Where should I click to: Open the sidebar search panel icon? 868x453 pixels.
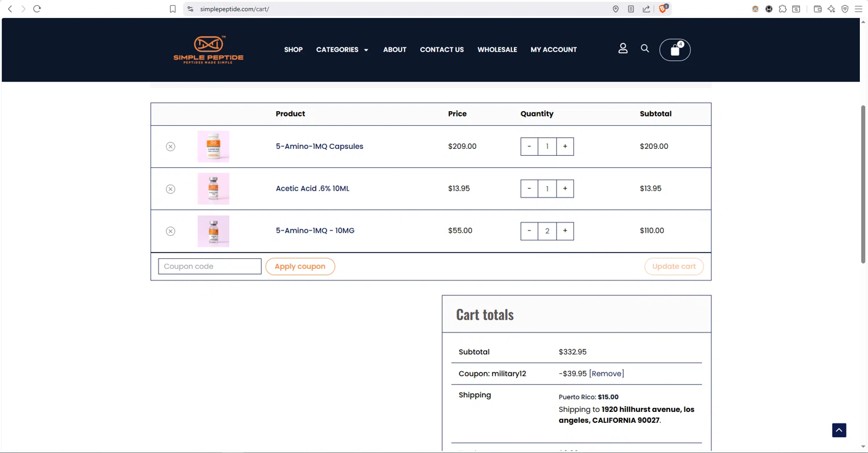[796, 9]
